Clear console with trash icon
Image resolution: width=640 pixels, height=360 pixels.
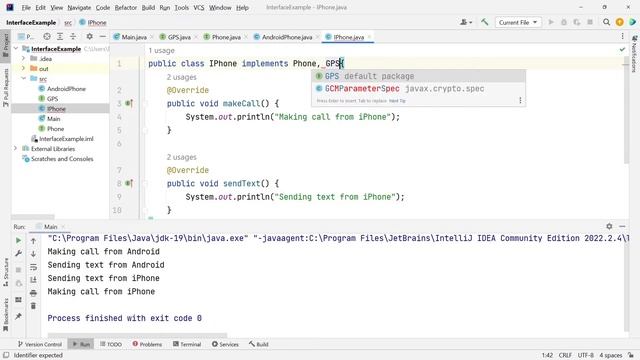[33, 306]
